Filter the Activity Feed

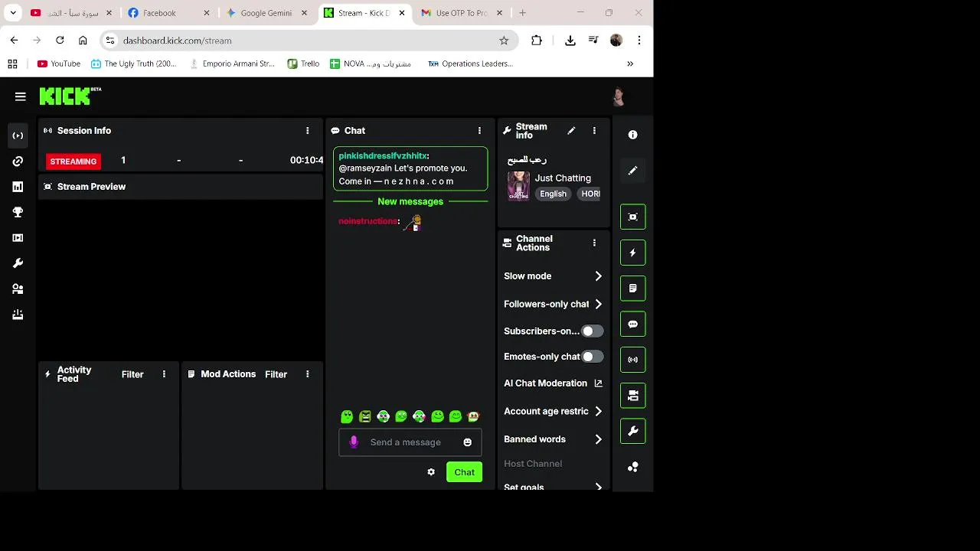click(x=132, y=374)
